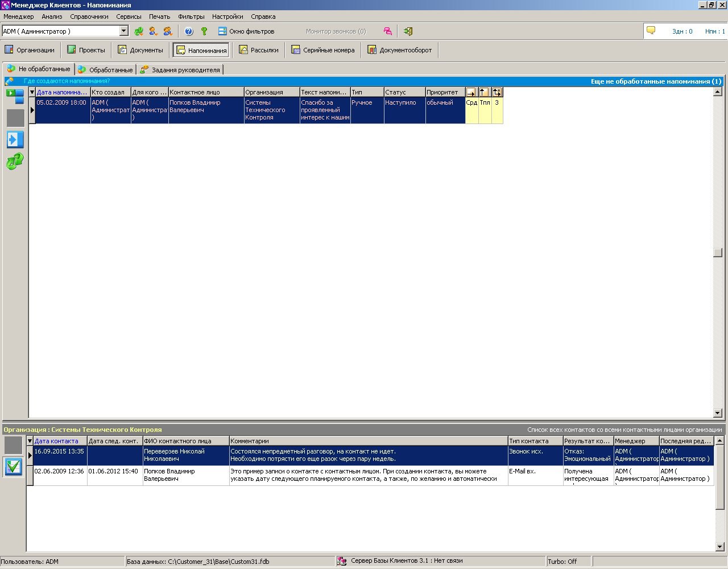Screen dimensions: 728x569
Task: Click gray square button in contacts panel sidebar
Action: click(13, 446)
